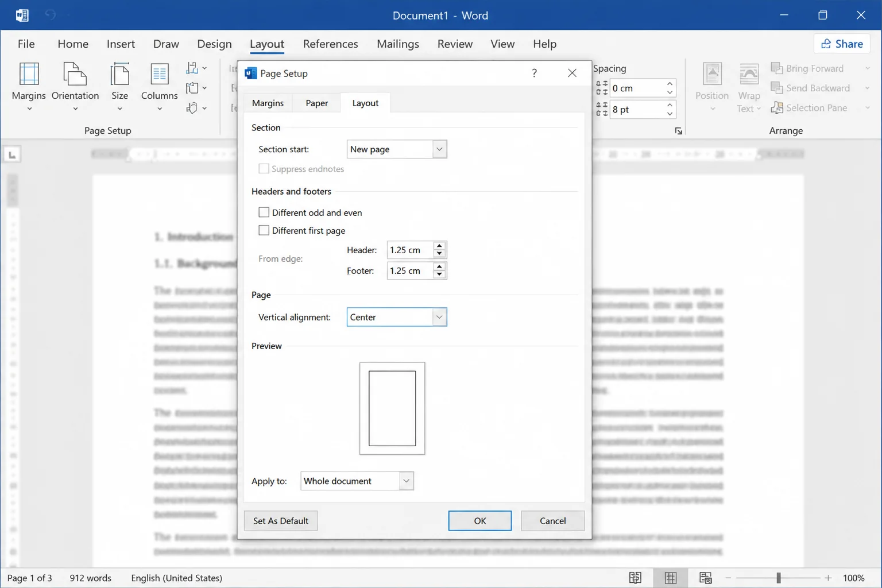Click zoom out minus button

tap(728, 578)
